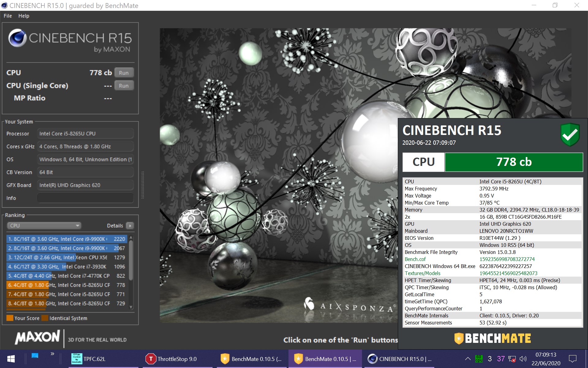The height and width of the screenshot is (368, 588).
Task: Open the File menu
Action: coord(8,16)
